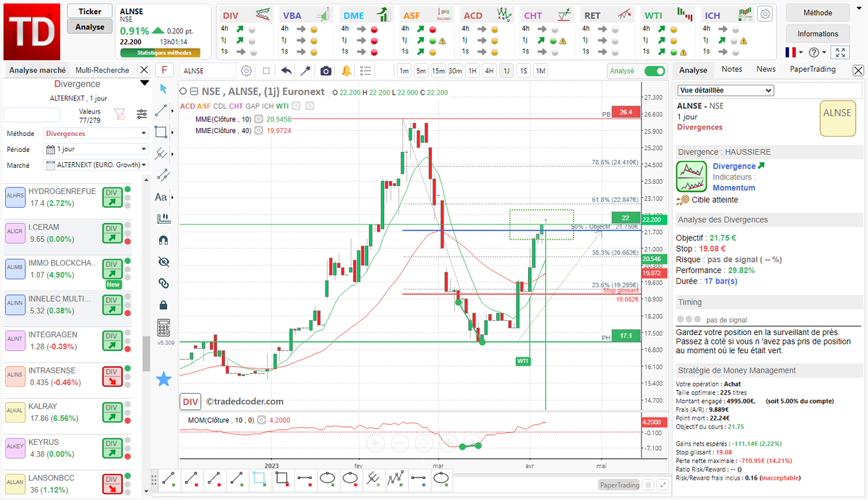The width and height of the screenshot is (868, 500).
Task: Select the cursor arrow tool
Action: pos(163,88)
